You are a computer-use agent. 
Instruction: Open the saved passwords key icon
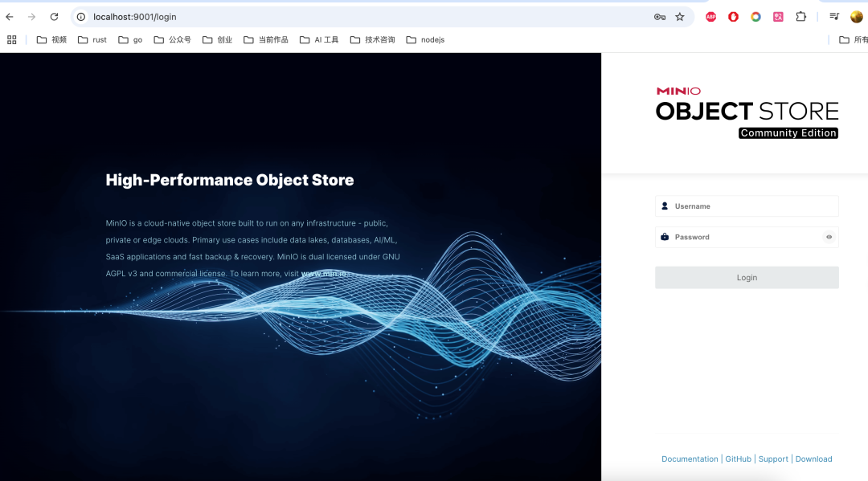(x=660, y=17)
